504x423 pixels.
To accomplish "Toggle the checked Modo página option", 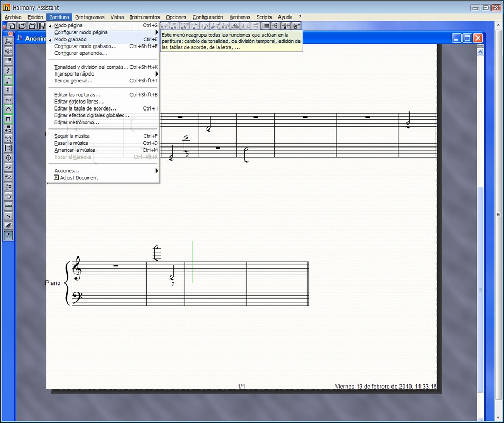I will click(x=103, y=25).
